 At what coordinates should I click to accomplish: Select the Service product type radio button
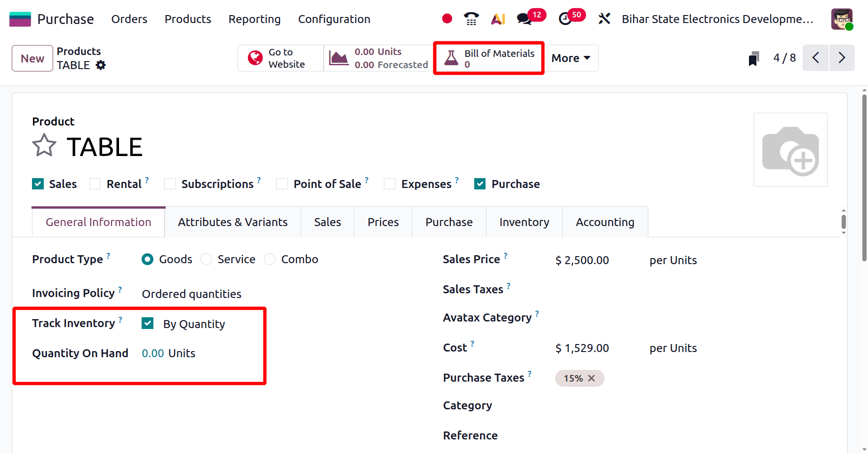[206, 259]
